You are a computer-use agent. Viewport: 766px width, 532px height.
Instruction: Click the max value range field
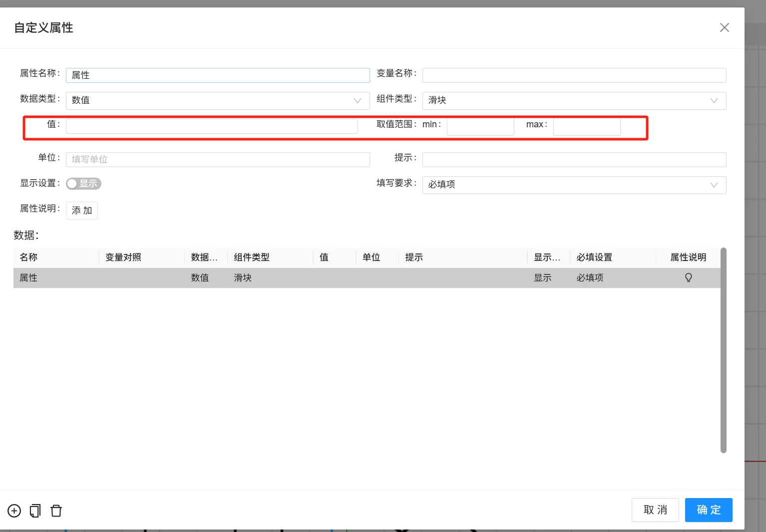point(587,126)
